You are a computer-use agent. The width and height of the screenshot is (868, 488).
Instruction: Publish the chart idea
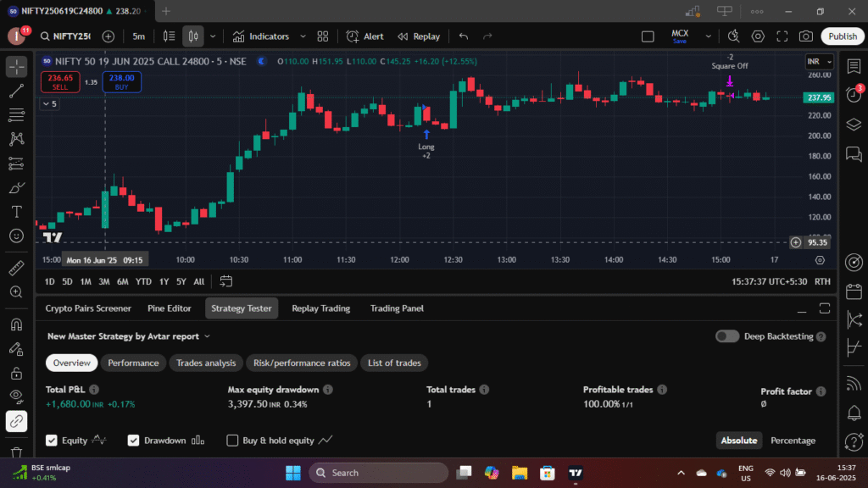[x=843, y=36]
